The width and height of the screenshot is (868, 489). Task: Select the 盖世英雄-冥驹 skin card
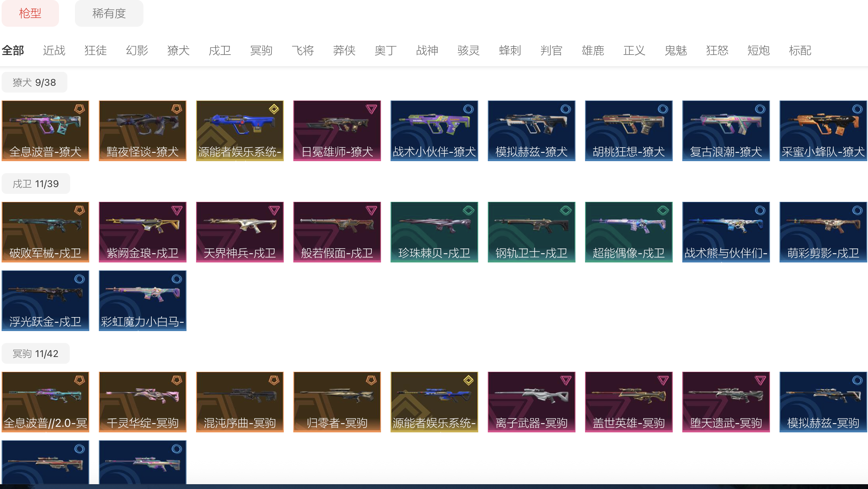pyautogui.click(x=629, y=402)
